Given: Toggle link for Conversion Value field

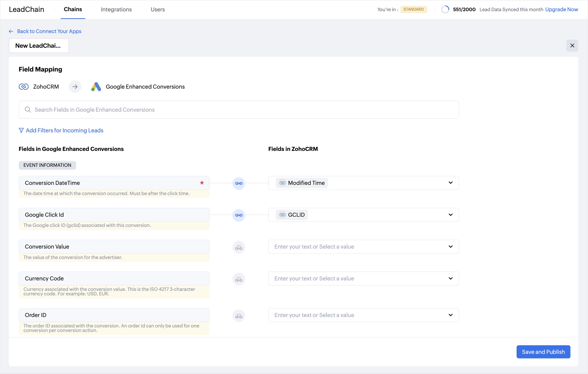Looking at the screenshot, I should (x=239, y=248).
